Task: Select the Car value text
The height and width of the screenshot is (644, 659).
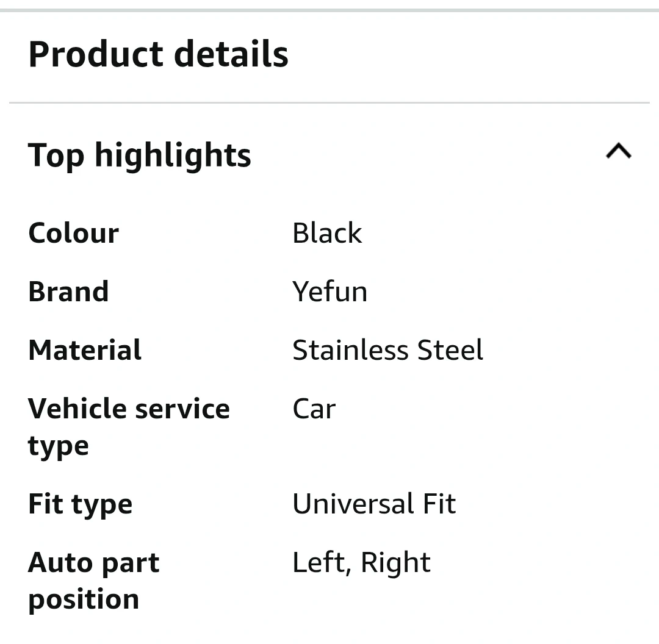Action: pos(314,409)
